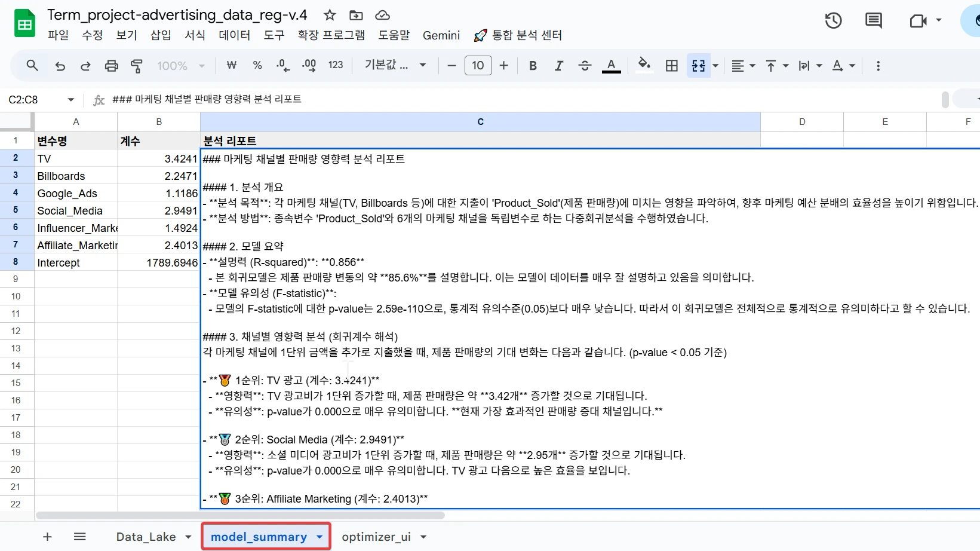This screenshot has width=980, height=551.
Task: Click the font size input field
Action: point(478,66)
